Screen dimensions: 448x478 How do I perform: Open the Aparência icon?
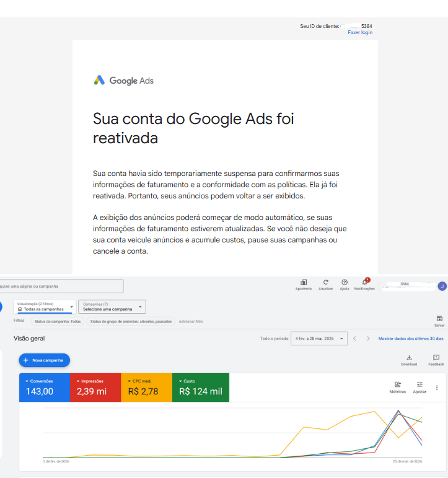pos(304,285)
